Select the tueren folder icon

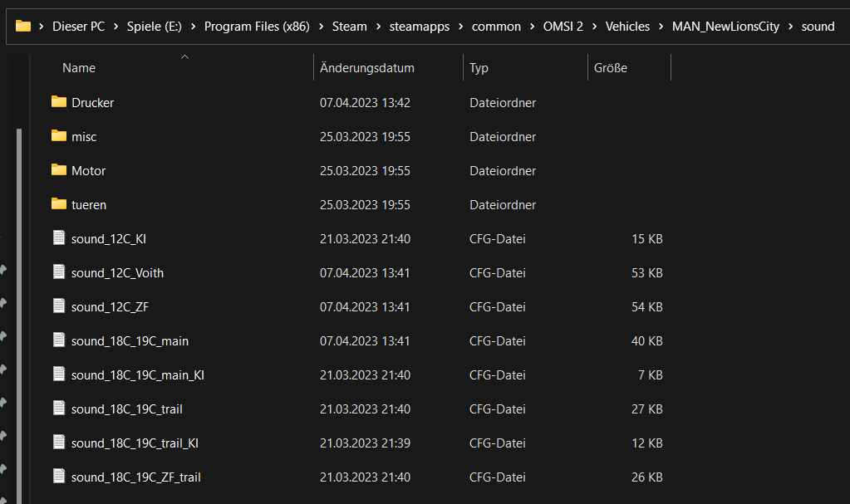click(x=58, y=204)
